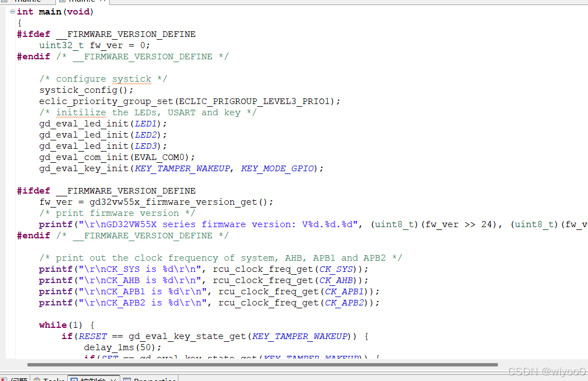Image resolution: width=588 pixels, height=381 pixels.
Task: Click 'gd32vw55x_firmware_version_get()' call
Action: tap(178, 202)
